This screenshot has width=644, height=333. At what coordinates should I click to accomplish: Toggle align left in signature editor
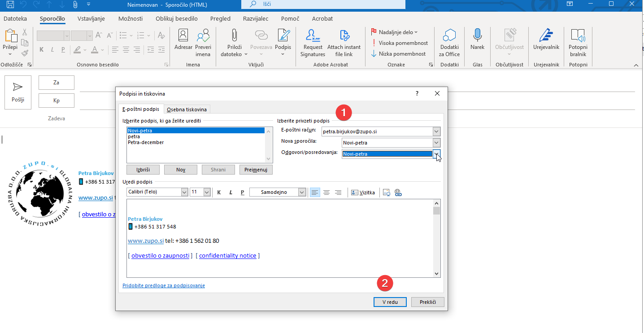(x=315, y=193)
